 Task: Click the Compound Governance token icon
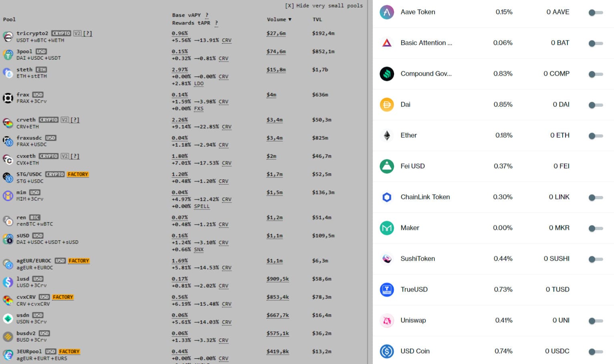[x=387, y=74]
